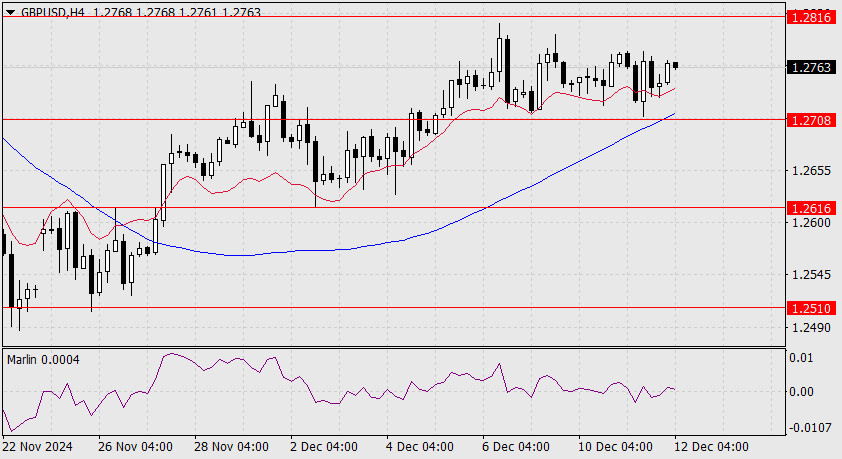Click the 0.01 Marlin scale value
This screenshot has width=842, height=459.
tap(801, 358)
